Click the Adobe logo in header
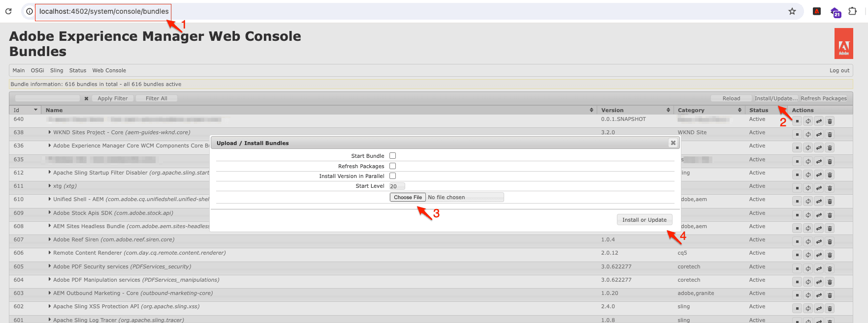The width and height of the screenshot is (868, 323). (844, 43)
